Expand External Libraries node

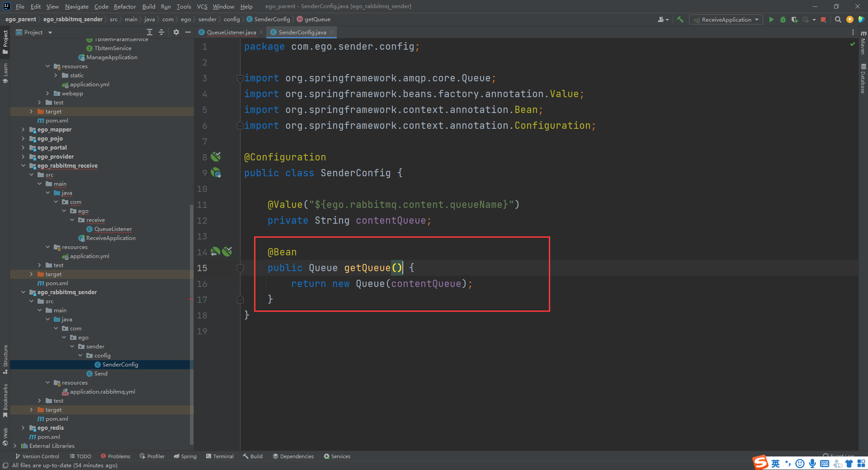tap(15, 446)
